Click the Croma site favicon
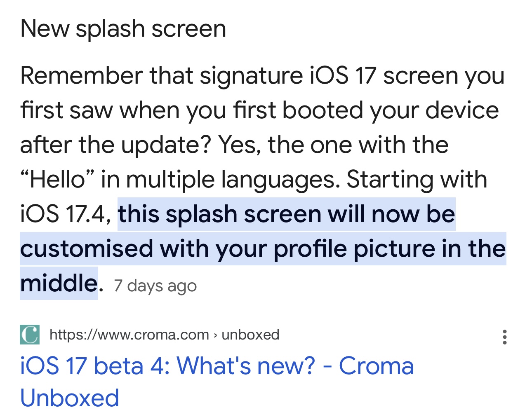The image size is (532, 417). (x=30, y=335)
